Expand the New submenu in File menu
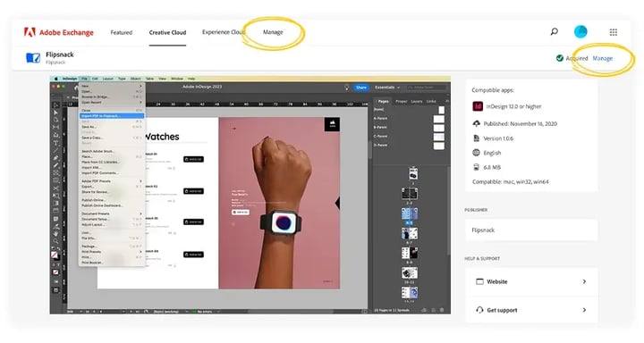This screenshot has width=644, height=343. pyautogui.click(x=111, y=86)
